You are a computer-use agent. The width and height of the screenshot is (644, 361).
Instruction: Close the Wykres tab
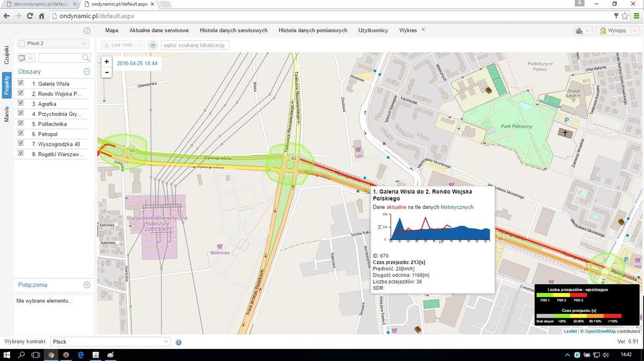tap(423, 30)
